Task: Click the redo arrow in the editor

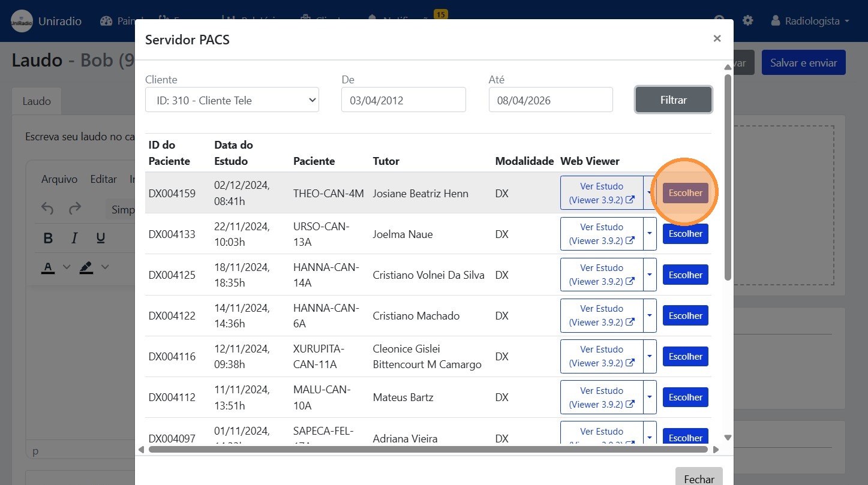Action: coord(75,209)
